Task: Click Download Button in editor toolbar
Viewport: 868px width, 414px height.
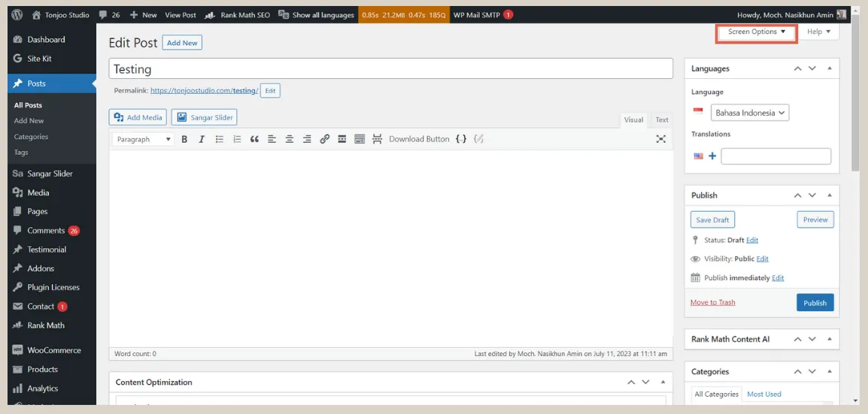Action: pos(419,139)
